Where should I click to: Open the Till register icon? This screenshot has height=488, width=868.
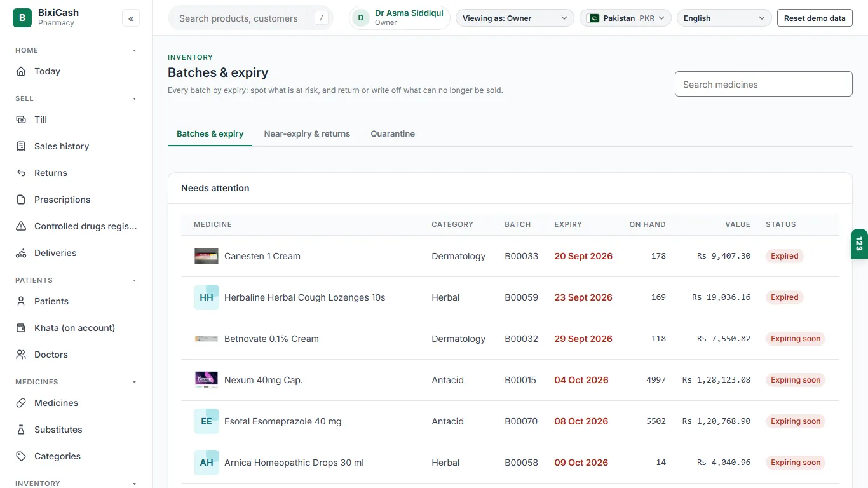coord(21,119)
